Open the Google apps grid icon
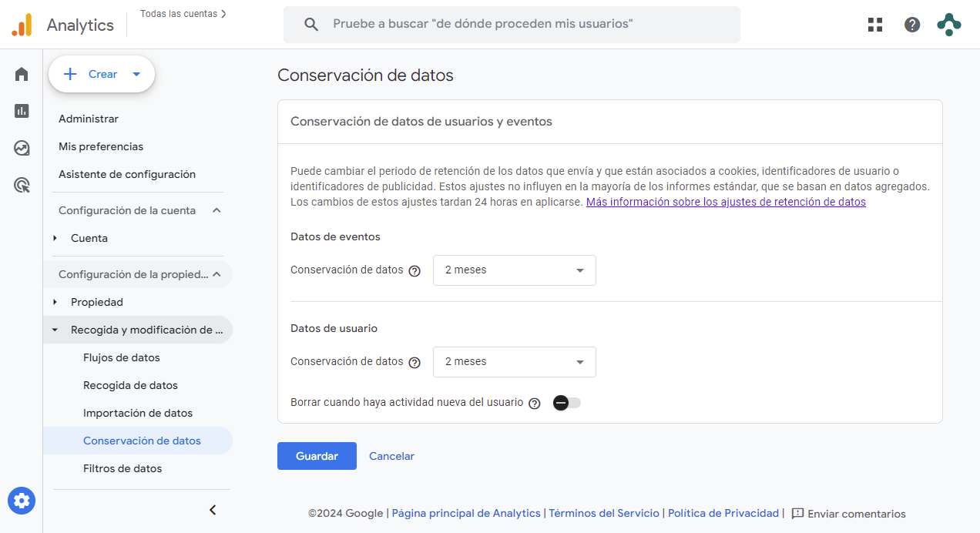980x533 pixels. coord(874,24)
